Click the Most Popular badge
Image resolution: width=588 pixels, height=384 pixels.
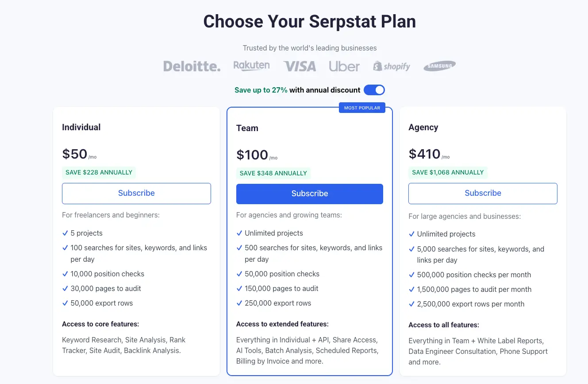click(362, 108)
